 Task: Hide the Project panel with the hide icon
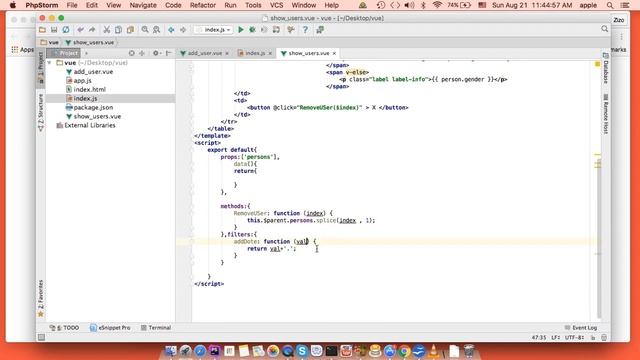coord(168,53)
